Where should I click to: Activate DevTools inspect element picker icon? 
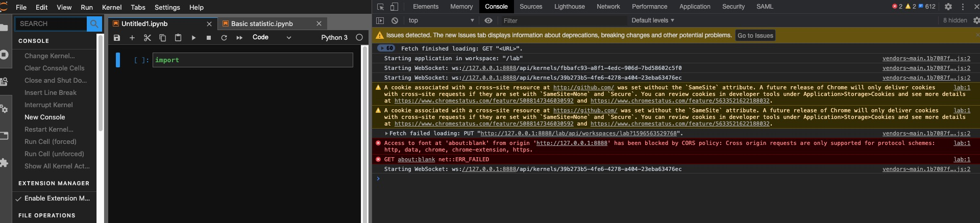click(380, 7)
